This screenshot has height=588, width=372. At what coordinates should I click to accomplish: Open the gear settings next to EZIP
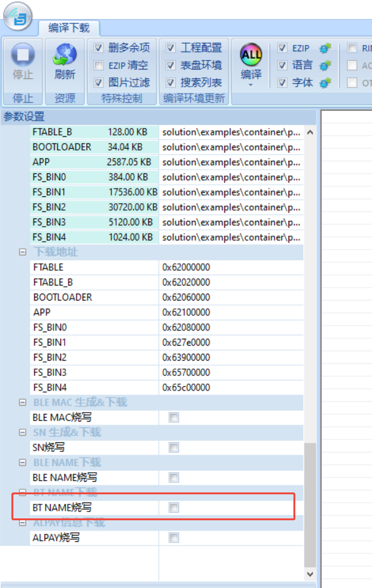[325, 48]
